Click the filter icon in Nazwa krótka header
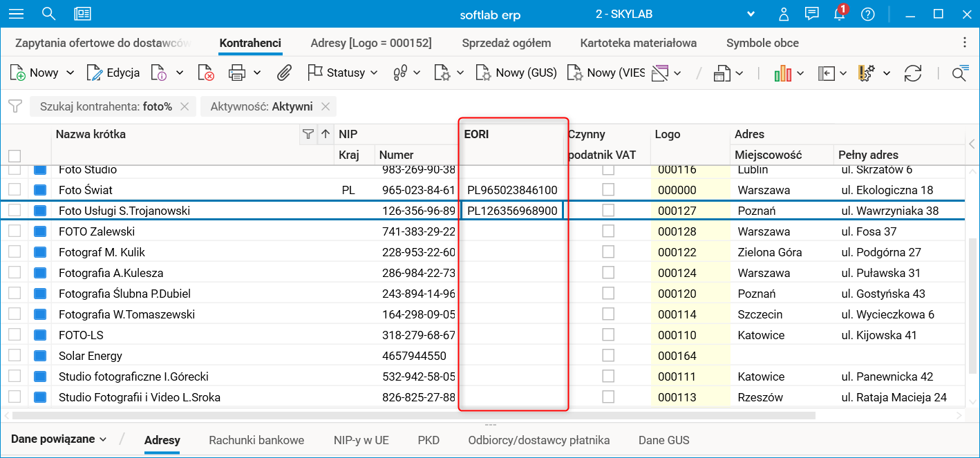The height and width of the screenshot is (458, 980). tap(308, 134)
